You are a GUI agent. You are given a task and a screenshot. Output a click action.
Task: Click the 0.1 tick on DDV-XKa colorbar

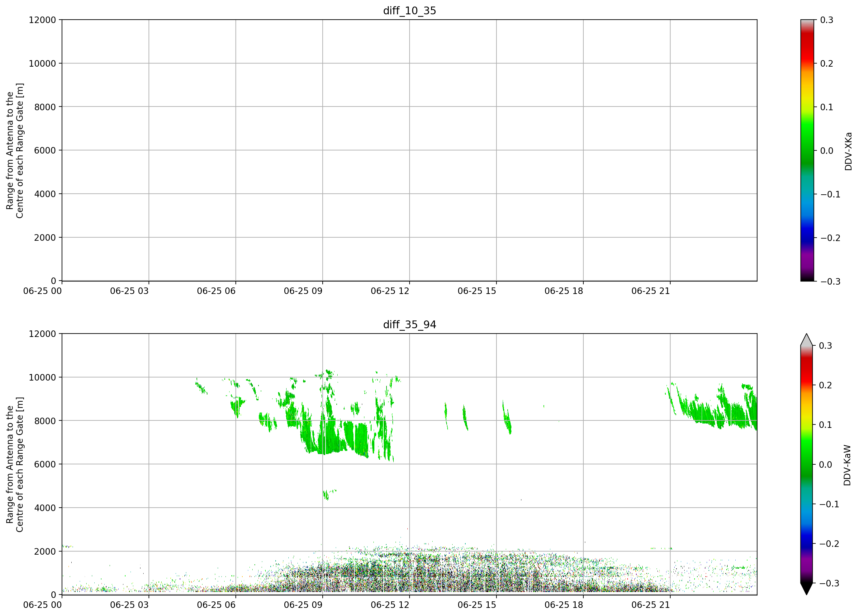click(827, 107)
